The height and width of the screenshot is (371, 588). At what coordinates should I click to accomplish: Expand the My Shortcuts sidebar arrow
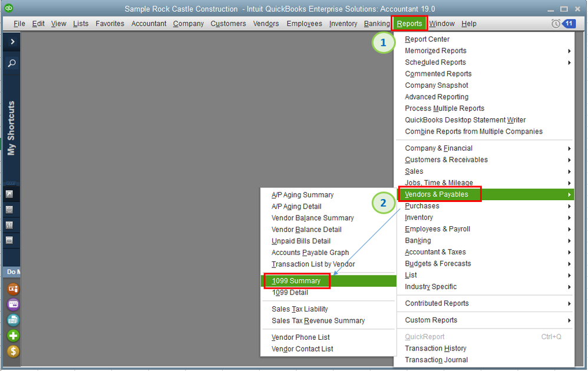[x=12, y=42]
